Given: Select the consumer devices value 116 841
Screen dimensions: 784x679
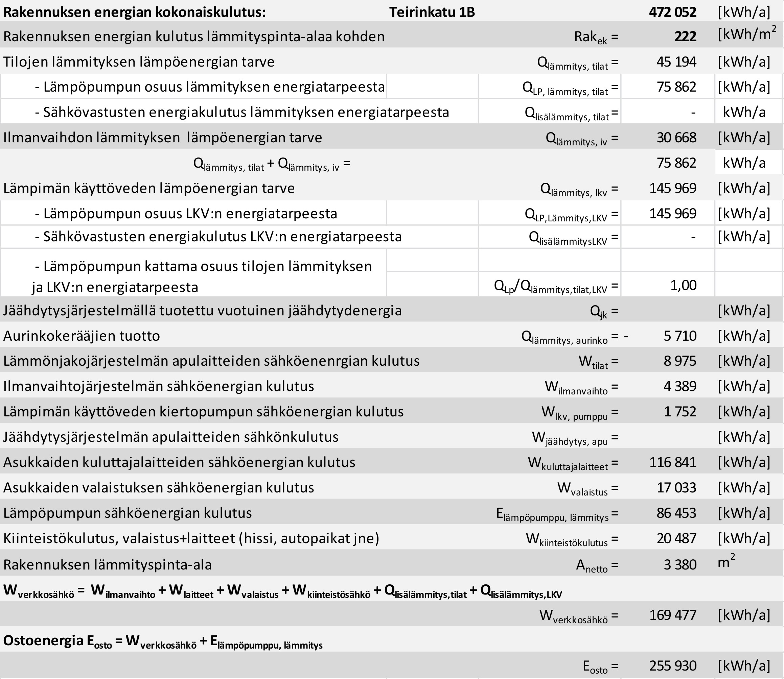Looking at the screenshot, I should pos(673,462).
